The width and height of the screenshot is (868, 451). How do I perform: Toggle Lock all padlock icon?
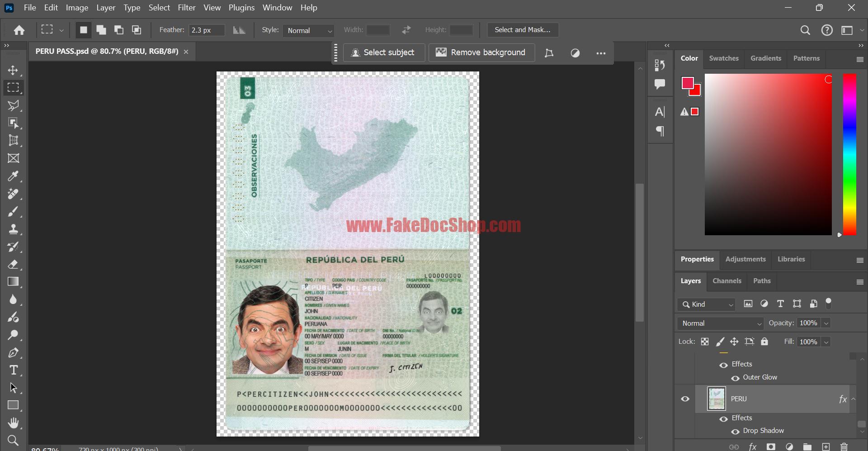click(764, 342)
